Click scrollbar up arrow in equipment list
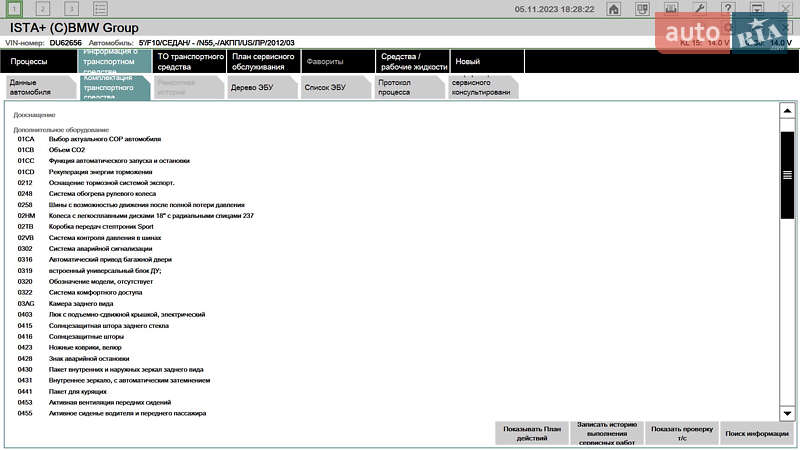 [x=787, y=111]
